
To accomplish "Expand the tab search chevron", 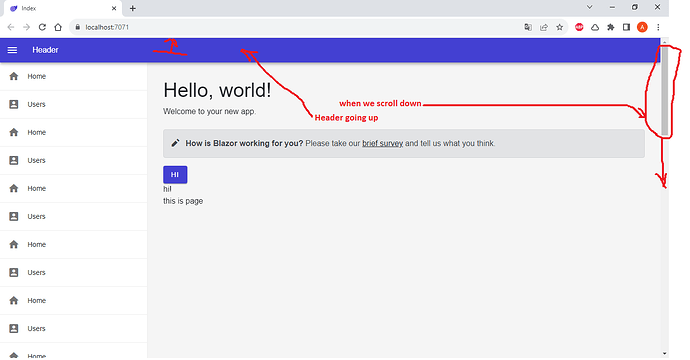I will click(x=590, y=7).
